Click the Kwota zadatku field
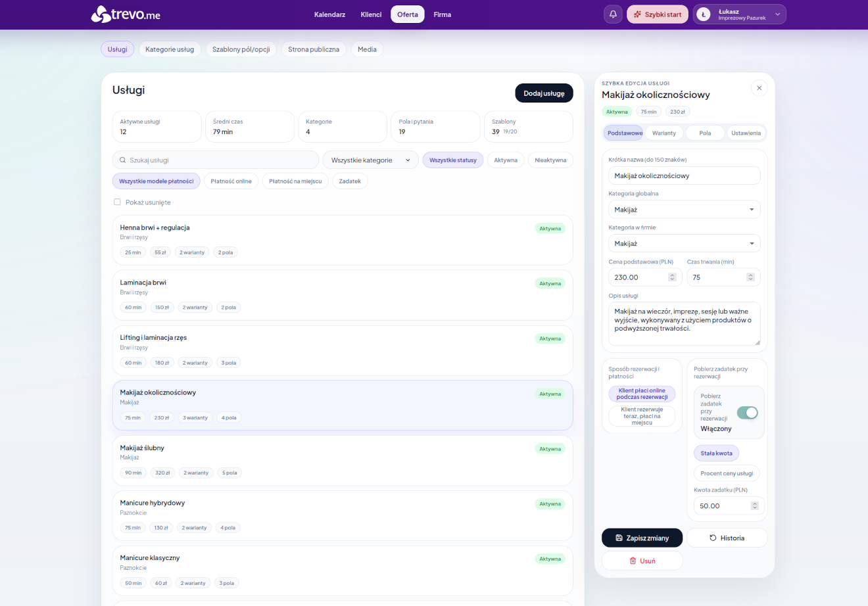 (x=729, y=506)
